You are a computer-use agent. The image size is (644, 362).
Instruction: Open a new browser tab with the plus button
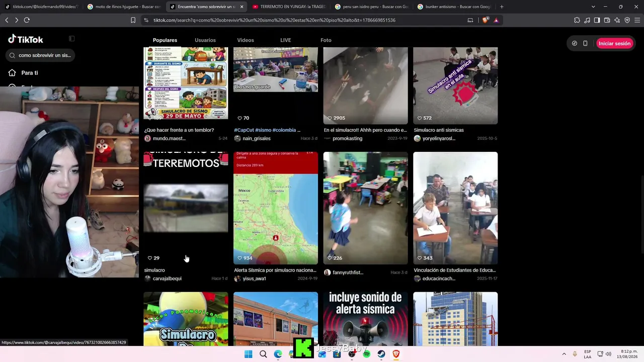coord(502,7)
